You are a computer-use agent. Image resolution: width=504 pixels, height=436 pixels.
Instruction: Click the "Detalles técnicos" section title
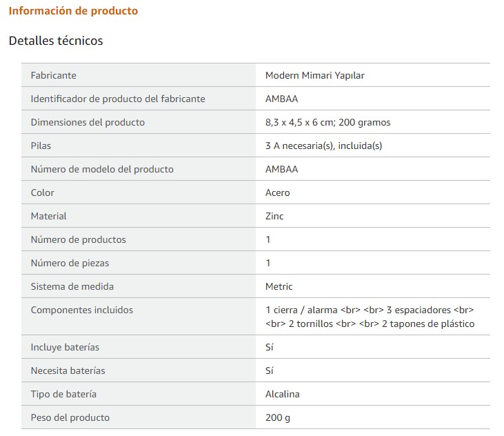click(x=56, y=41)
